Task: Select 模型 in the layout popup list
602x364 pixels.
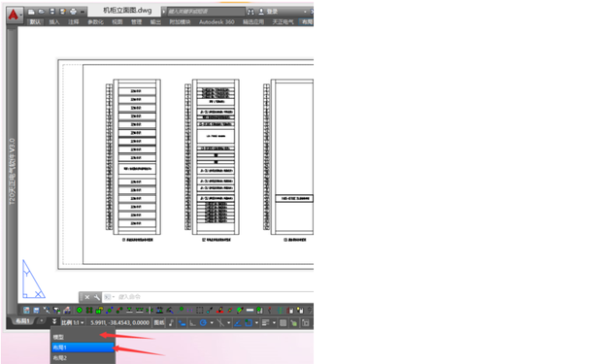Action: 83,337
